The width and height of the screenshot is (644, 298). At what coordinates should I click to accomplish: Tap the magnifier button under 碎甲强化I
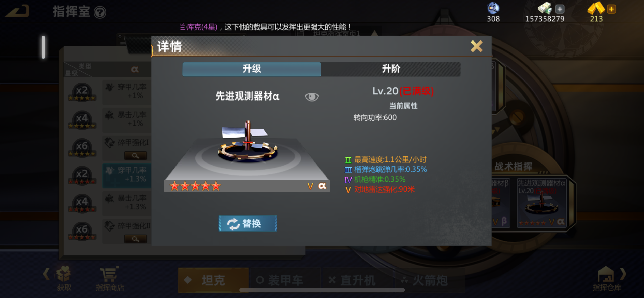[x=135, y=155]
